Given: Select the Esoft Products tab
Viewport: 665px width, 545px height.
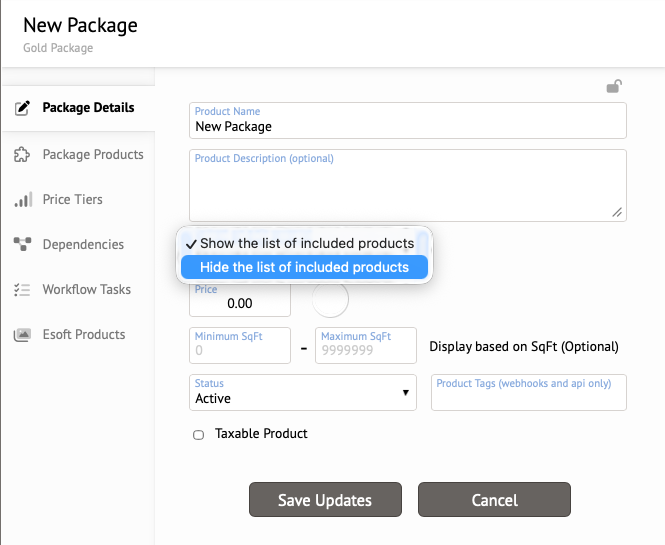Looking at the screenshot, I should point(79,334).
